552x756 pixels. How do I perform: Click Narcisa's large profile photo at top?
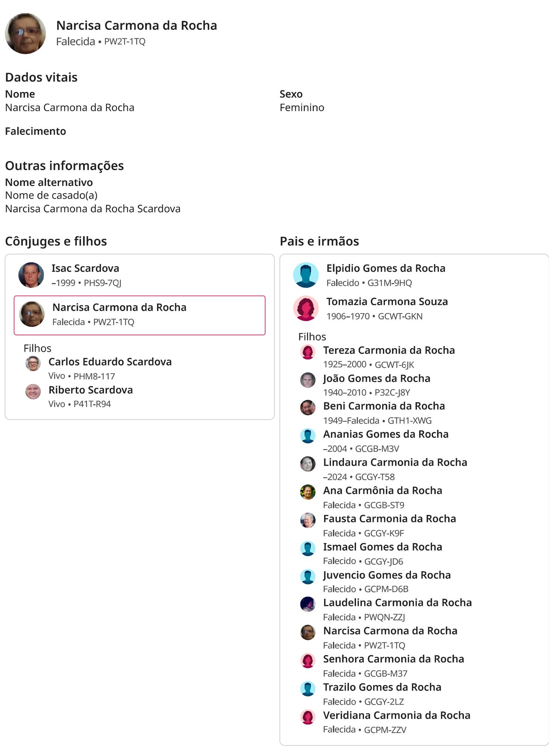(25, 34)
